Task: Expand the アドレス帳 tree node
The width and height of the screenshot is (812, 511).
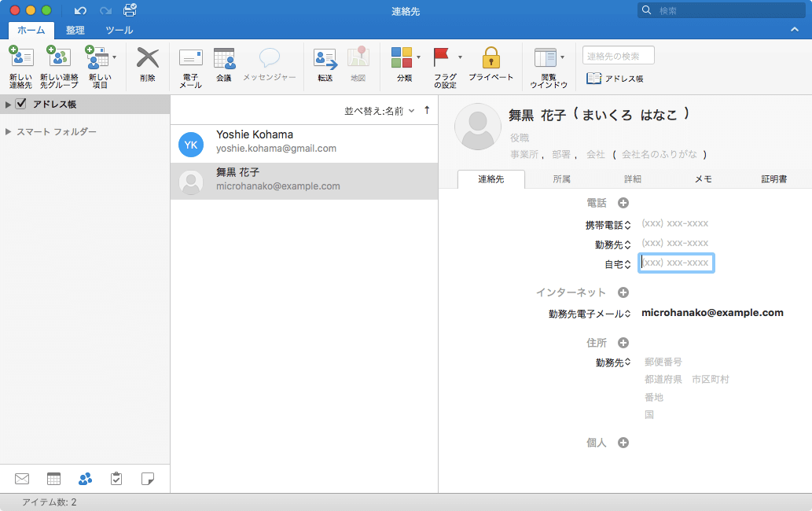Action: (x=8, y=105)
